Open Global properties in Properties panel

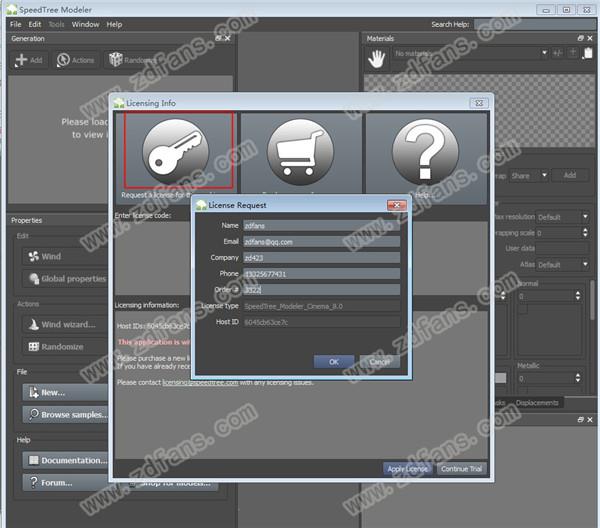tap(65, 279)
